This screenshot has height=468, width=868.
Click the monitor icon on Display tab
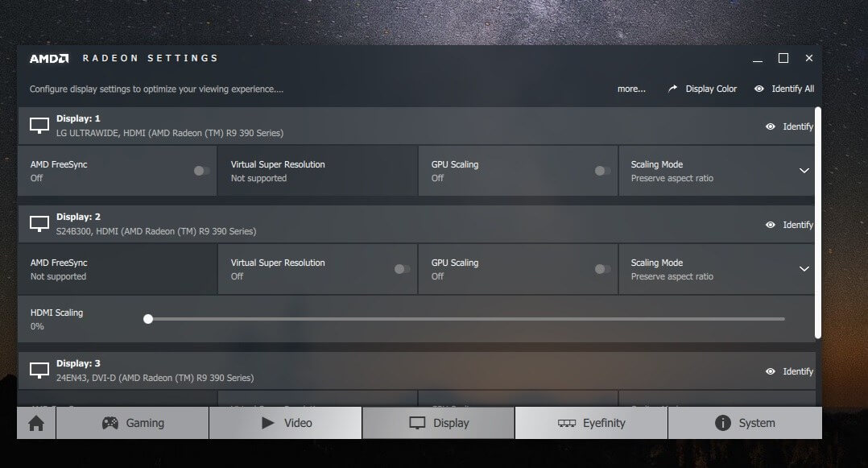pos(417,423)
